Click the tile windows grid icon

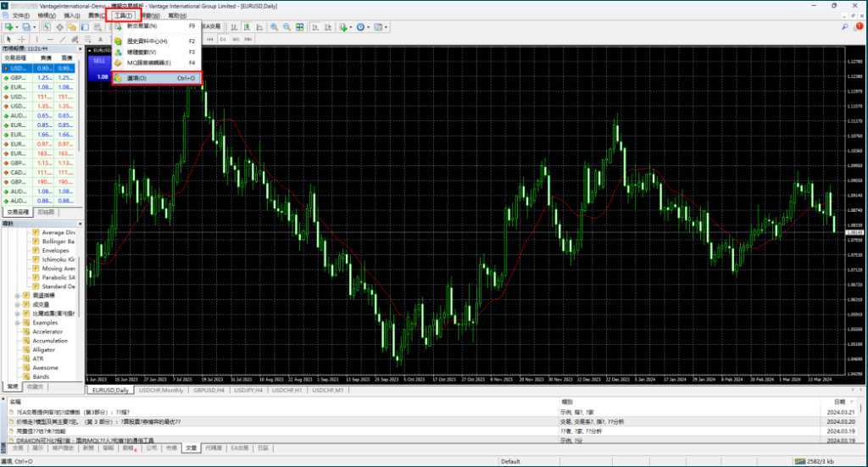click(x=299, y=27)
